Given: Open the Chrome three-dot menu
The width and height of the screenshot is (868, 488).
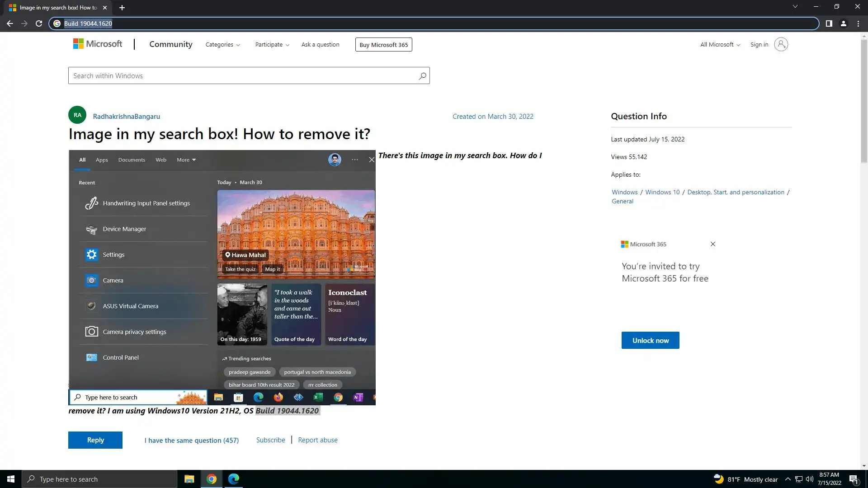Looking at the screenshot, I should point(858,23).
